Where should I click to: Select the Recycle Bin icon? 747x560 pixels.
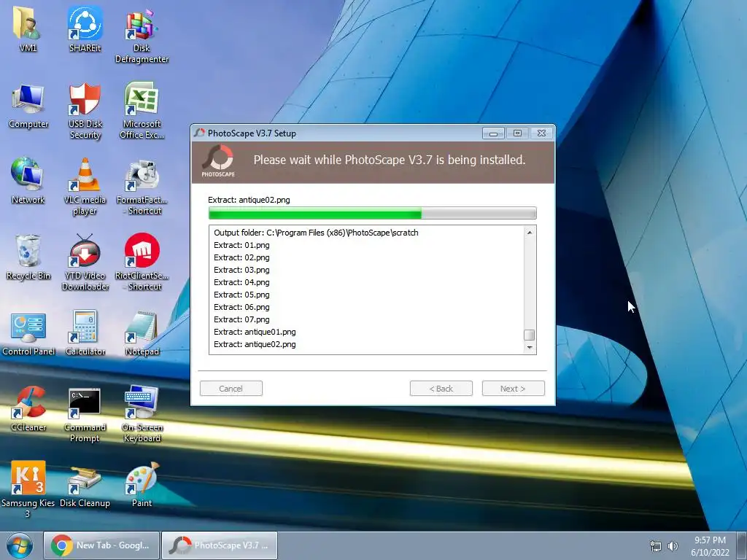28,257
